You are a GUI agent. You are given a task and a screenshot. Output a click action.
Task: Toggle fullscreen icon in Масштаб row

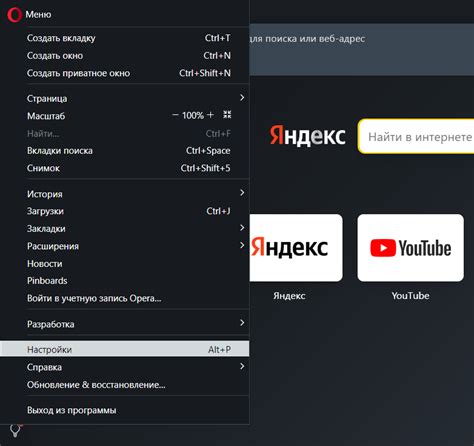pyautogui.click(x=227, y=115)
